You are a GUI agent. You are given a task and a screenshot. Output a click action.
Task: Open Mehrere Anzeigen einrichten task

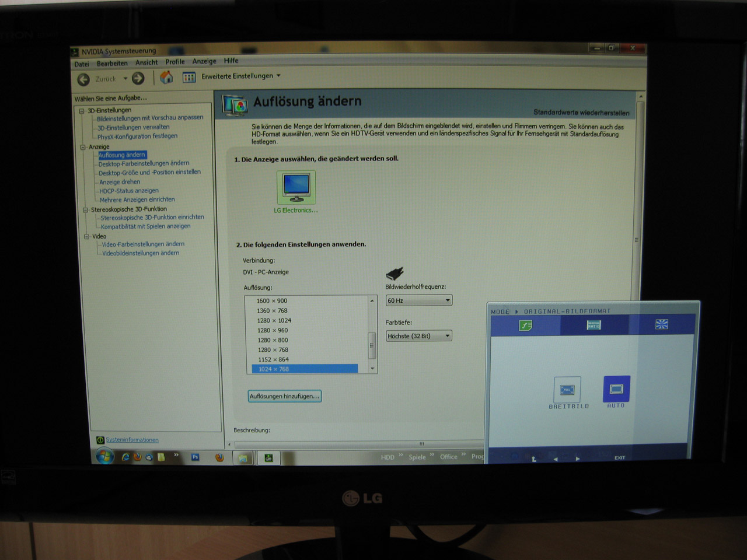point(137,199)
